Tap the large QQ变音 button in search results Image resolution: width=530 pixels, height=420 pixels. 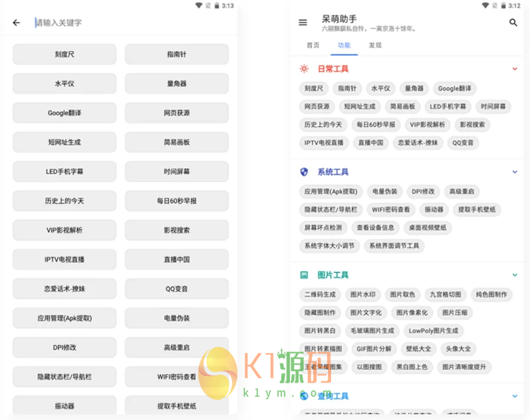[x=177, y=289]
